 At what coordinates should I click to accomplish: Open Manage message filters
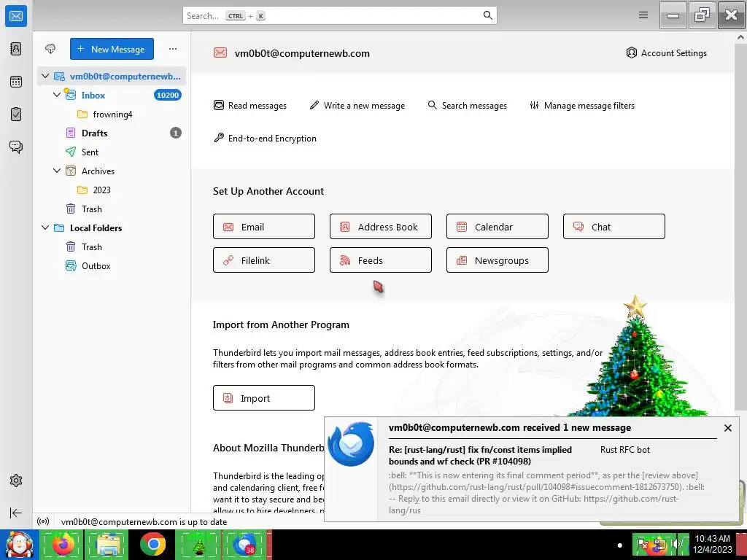coord(582,105)
